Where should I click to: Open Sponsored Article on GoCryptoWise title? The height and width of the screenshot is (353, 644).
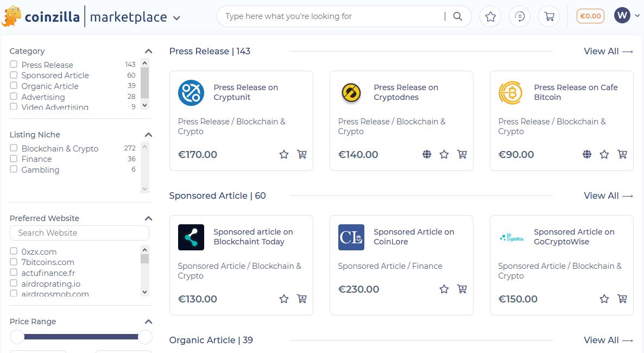click(574, 237)
